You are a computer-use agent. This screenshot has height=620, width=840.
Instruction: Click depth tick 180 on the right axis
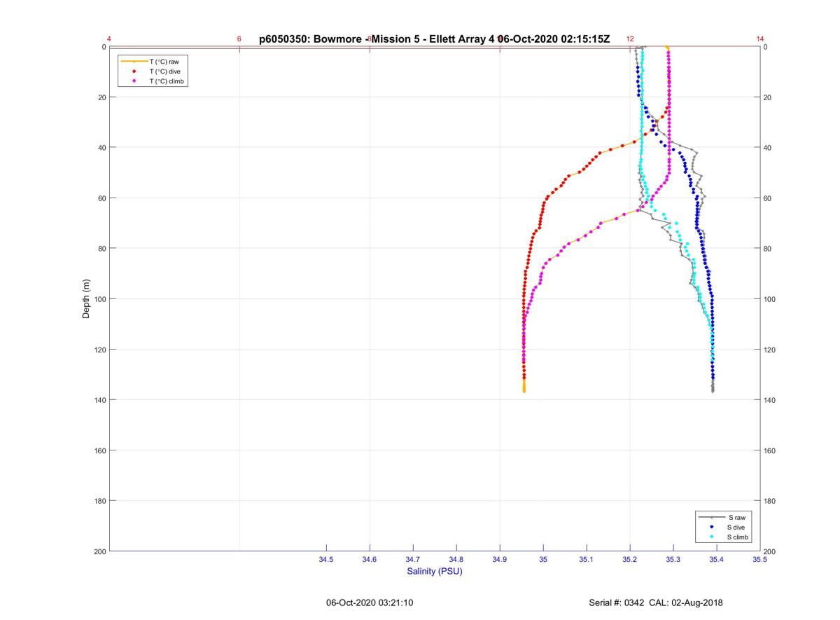[770, 501]
